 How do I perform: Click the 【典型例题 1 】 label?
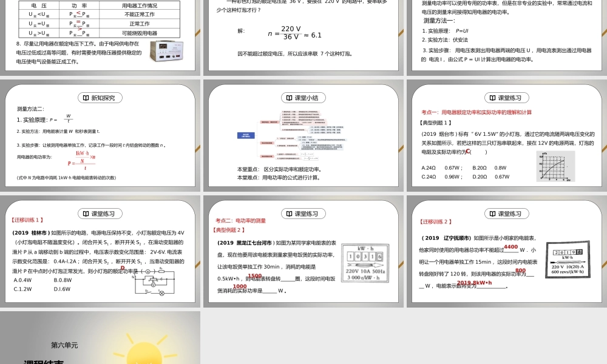pos(435,123)
